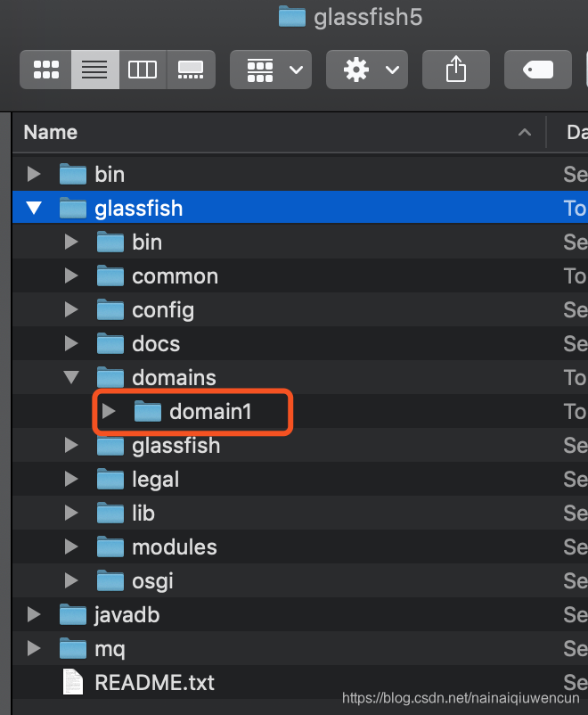Expand the lib folder
The width and height of the screenshot is (588, 715).
point(71,513)
